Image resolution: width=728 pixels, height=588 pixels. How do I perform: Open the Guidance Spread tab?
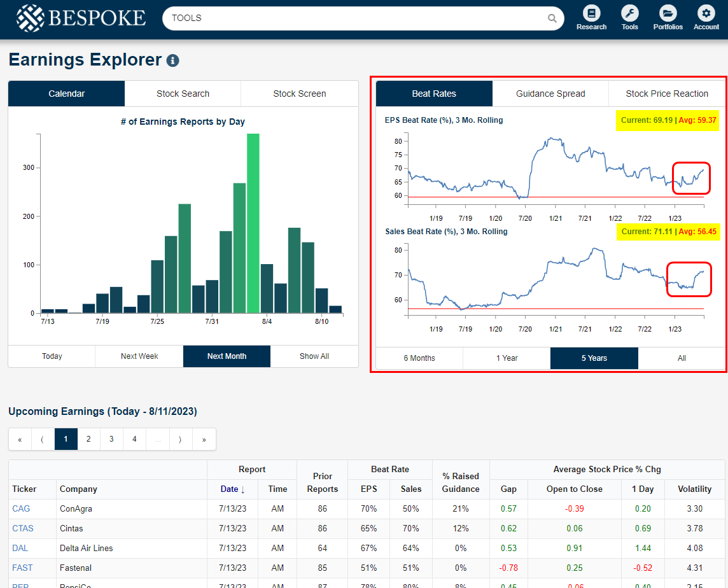click(x=550, y=93)
